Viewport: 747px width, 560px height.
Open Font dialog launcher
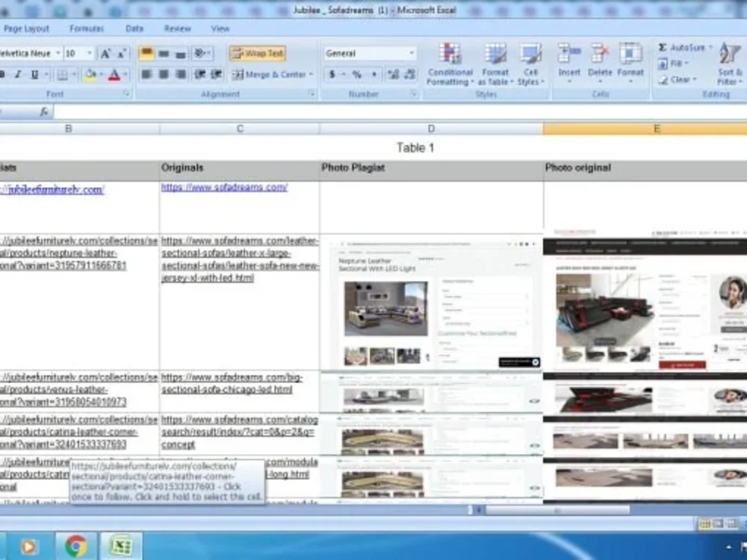126,94
